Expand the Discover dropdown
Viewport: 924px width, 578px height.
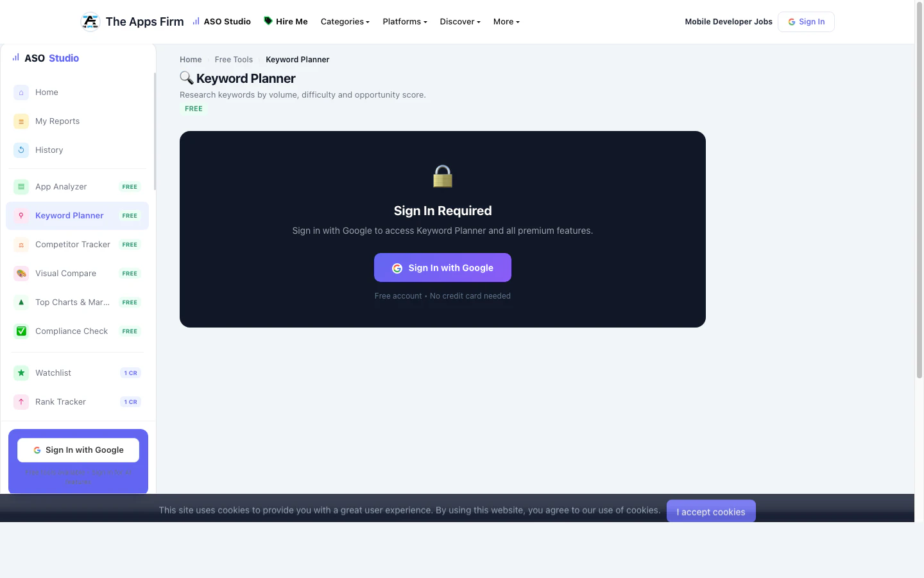[460, 22]
